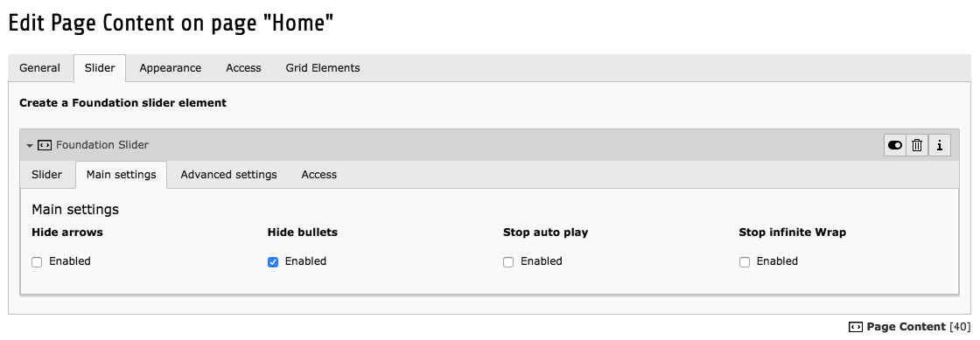Enable the Hide arrows checkbox

pyautogui.click(x=37, y=262)
